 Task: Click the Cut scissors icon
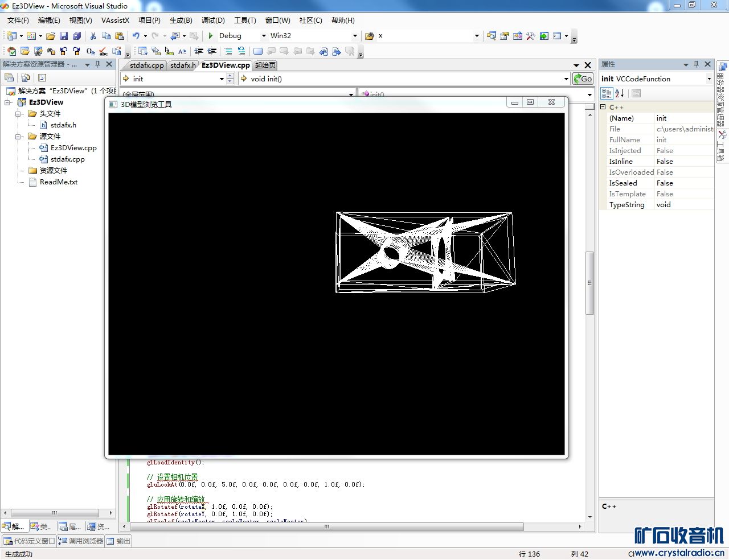click(93, 36)
